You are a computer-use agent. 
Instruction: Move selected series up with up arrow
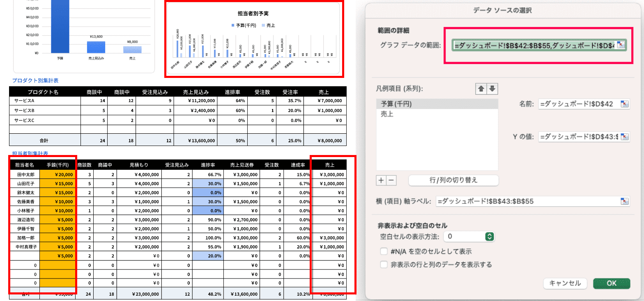click(x=481, y=89)
